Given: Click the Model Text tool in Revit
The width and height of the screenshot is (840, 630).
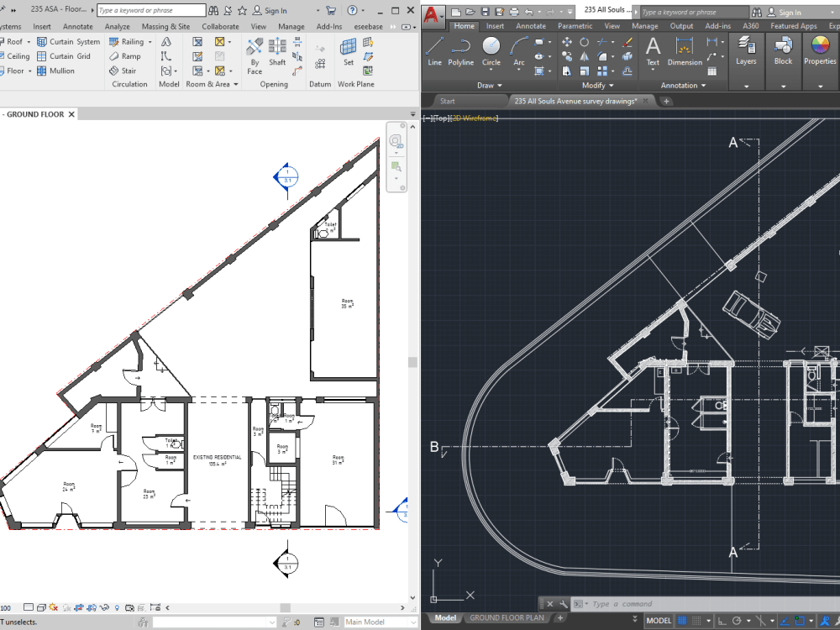Looking at the screenshot, I should [x=166, y=42].
